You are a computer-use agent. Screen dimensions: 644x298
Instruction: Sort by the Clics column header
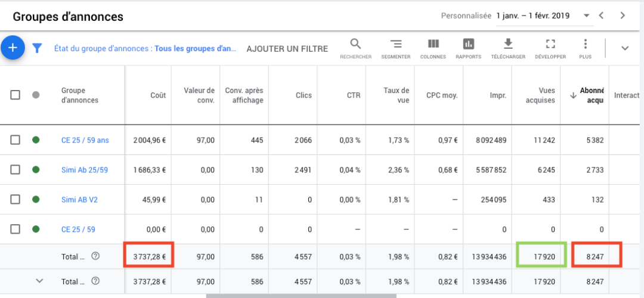point(304,95)
